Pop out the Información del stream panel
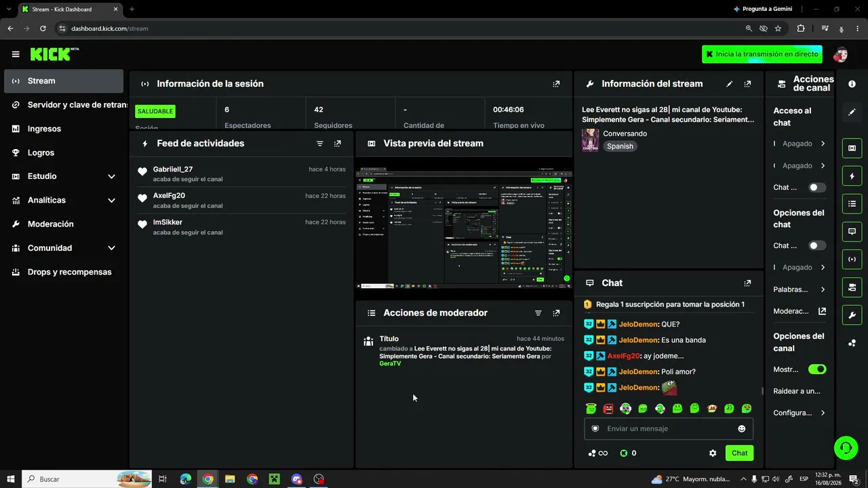The height and width of the screenshot is (488, 868). coord(747,84)
